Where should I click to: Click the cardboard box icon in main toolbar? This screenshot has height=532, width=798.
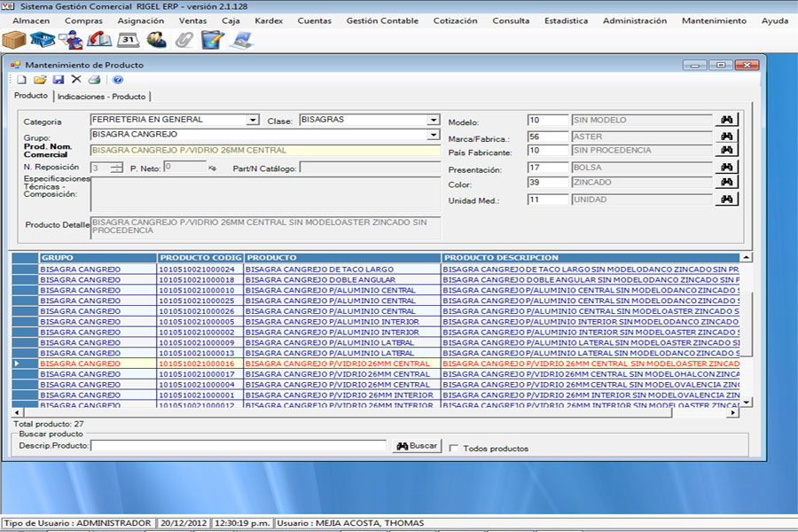click(x=14, y=39)
